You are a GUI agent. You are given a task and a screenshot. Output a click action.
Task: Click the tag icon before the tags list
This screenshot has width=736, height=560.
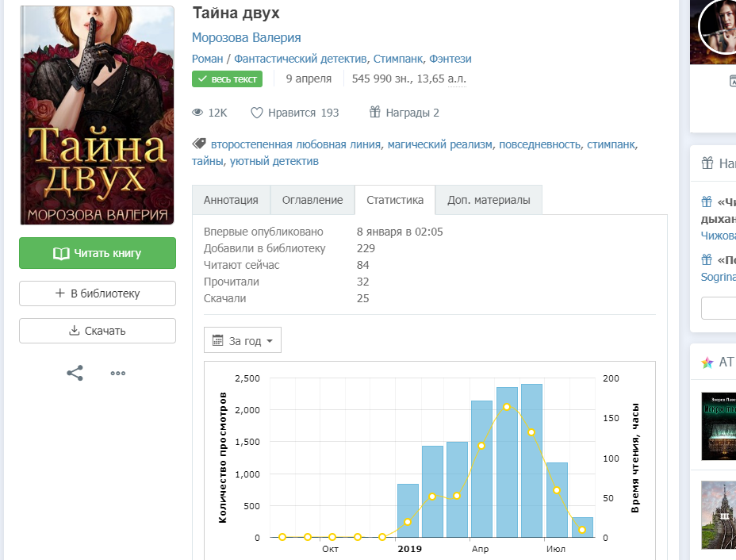pos(199,144)
